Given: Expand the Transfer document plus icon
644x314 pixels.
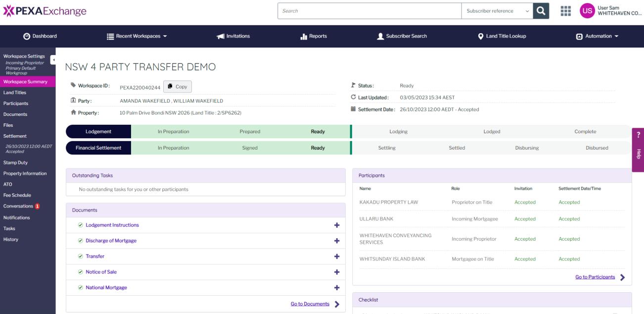Looking at the screenshot, I should 337,256.
